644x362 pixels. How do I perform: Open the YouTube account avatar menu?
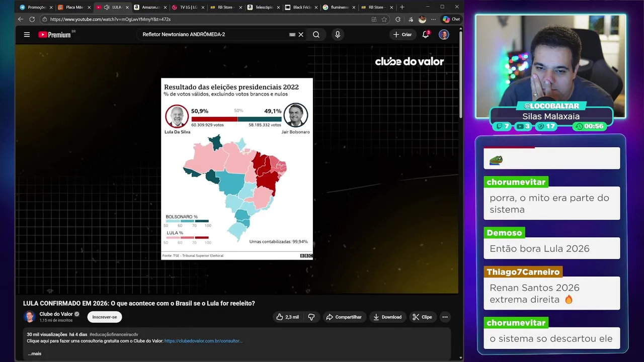pos(444,35)
